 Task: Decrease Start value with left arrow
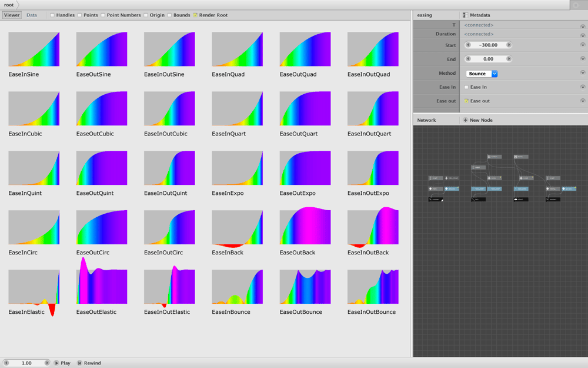click(x=468, y=45)
